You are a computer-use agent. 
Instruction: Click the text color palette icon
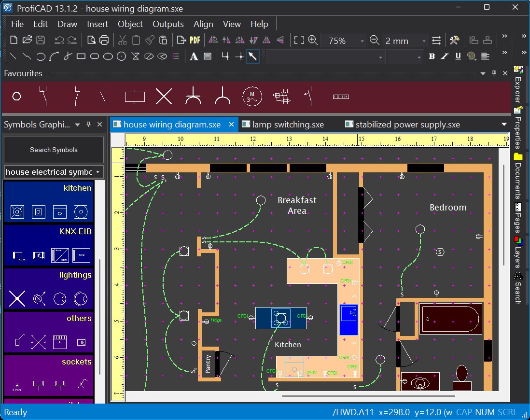pyautogui.click(x=472, y=56)
